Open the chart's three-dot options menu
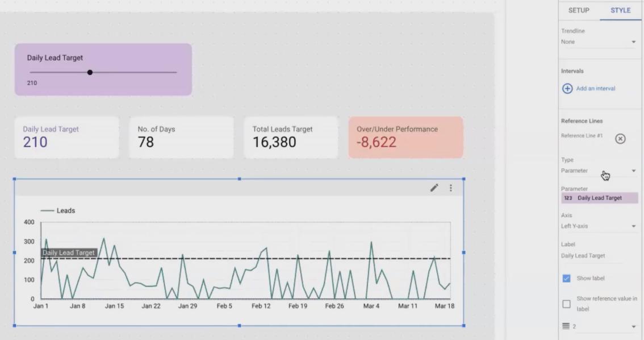Image resolution: width=644 pixels, height=340 pixels. [450, 187]
